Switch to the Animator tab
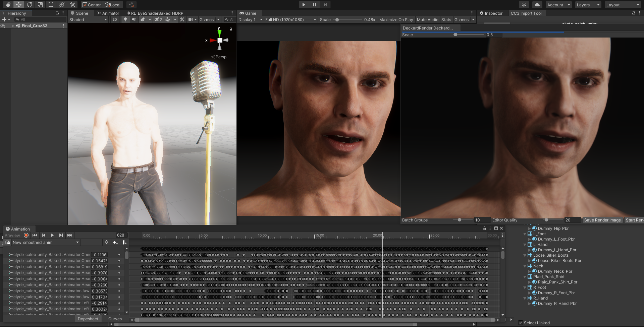 click(x=108, y=13)
